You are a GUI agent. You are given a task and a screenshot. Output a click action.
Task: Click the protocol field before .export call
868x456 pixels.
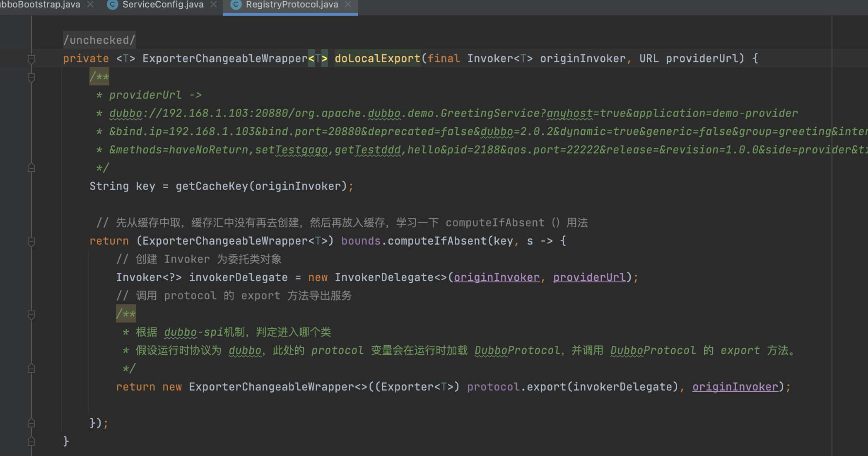coord(493,387)
